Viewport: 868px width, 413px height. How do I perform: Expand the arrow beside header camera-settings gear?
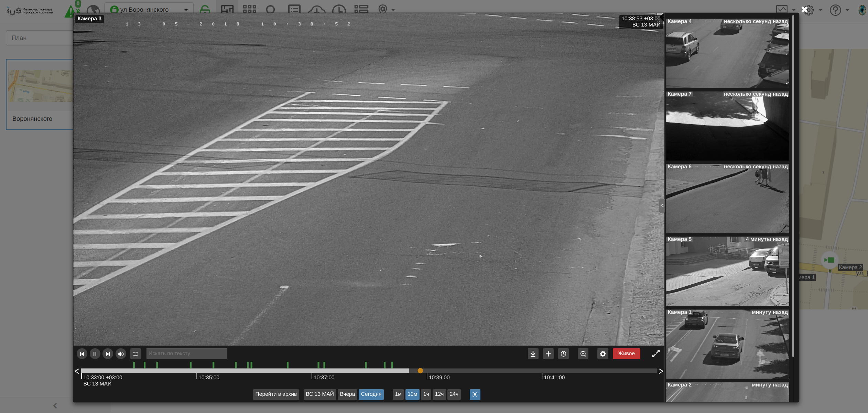click(x=393, y=10)
